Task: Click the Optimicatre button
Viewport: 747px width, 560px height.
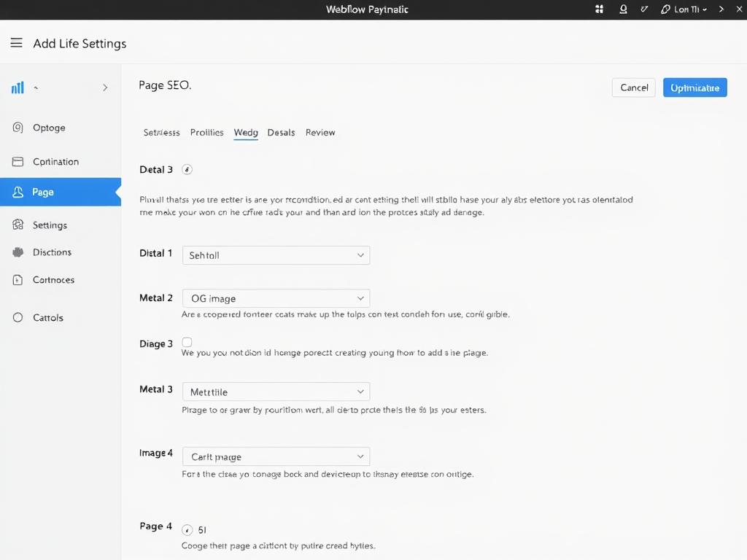Action: (x=695, y=87)
